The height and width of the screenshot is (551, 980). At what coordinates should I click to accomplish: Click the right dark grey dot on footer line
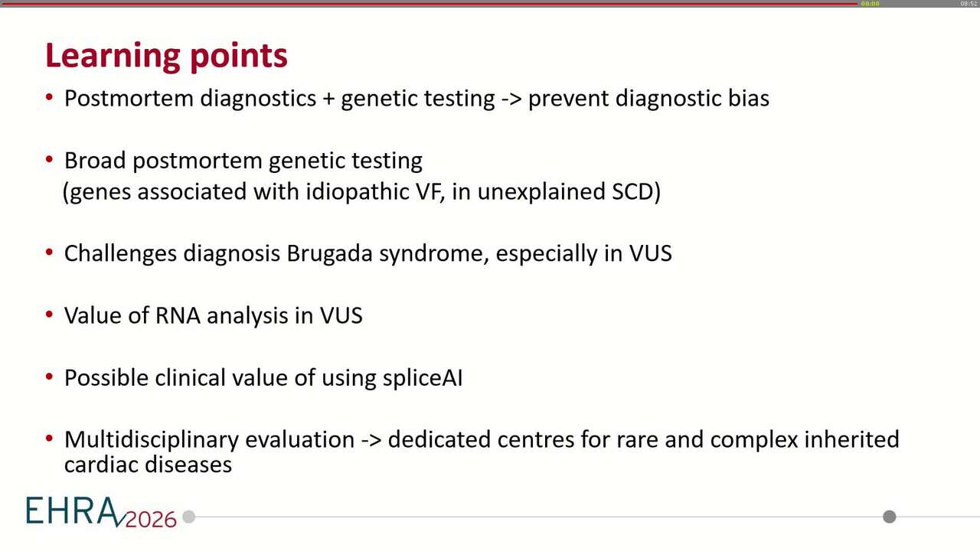(x=889, y=517)
